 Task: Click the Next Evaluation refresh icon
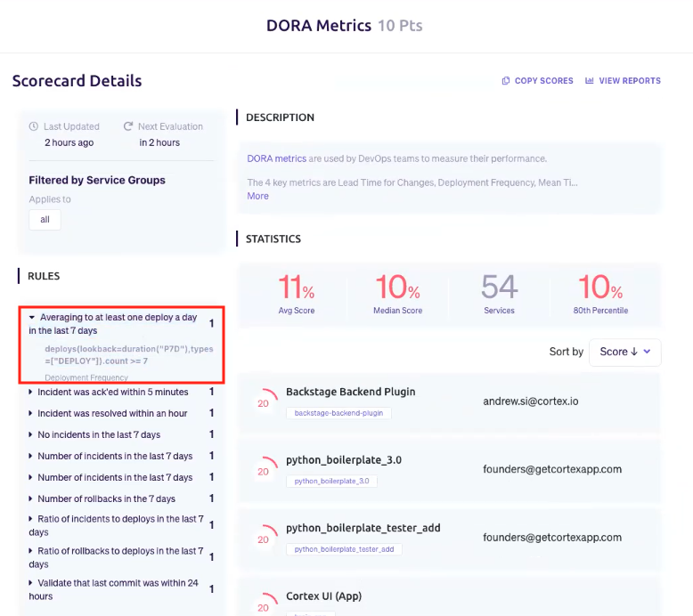point(128,126)
